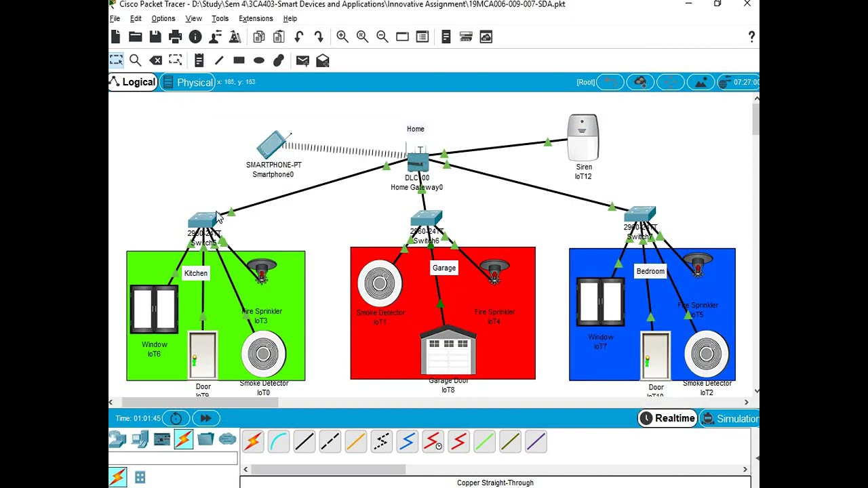Screen dimensions: 868x488
Task: Open the Options menu
Action: click(163, 18)
